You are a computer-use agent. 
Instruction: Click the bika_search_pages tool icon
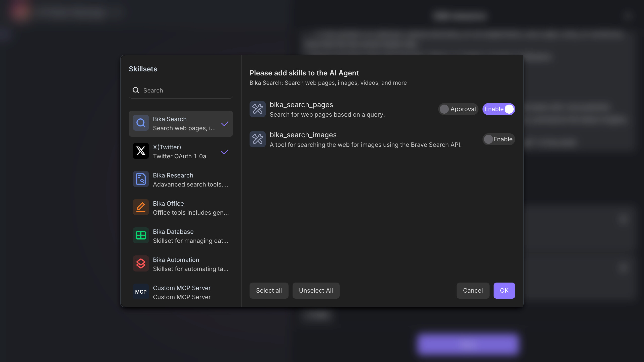pos(257,109)
